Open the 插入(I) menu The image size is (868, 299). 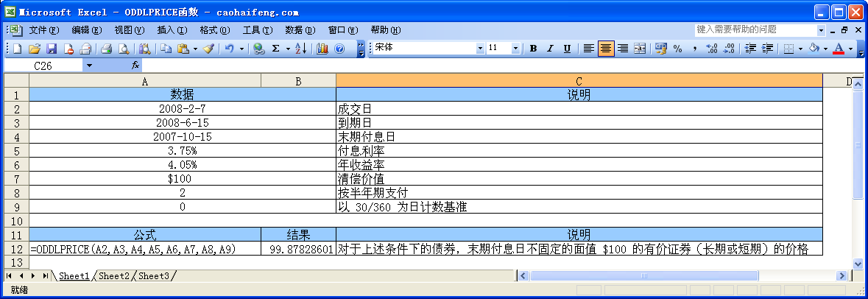[x=172, y=30]
